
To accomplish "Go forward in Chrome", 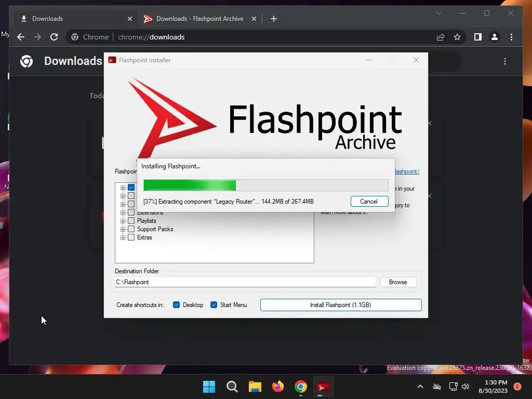I will pos(37,37).
